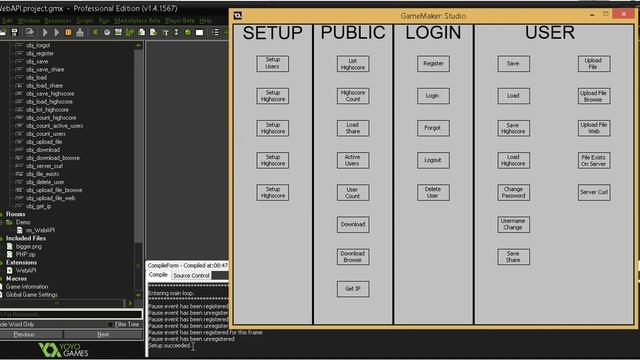Open the Window menu

(29, 20)
